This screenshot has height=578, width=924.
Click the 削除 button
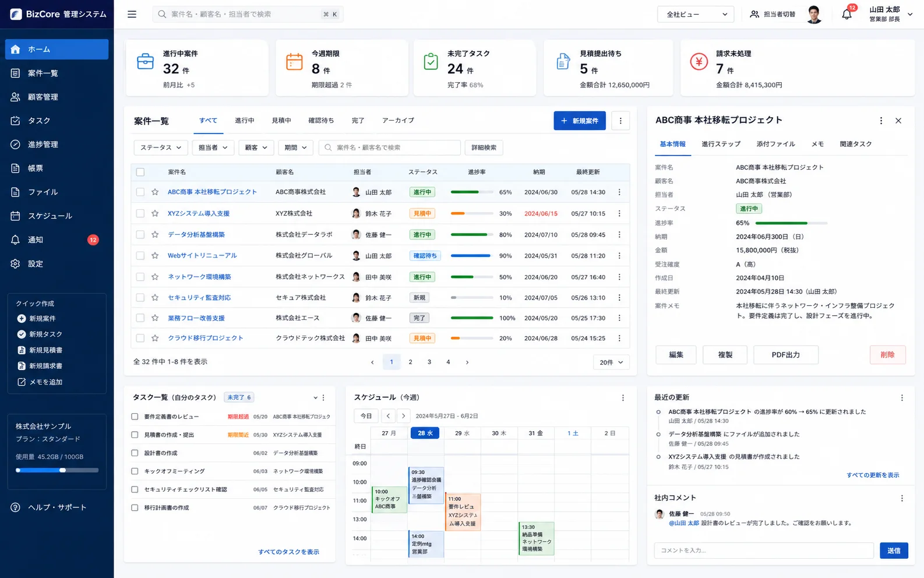(888, 355)
